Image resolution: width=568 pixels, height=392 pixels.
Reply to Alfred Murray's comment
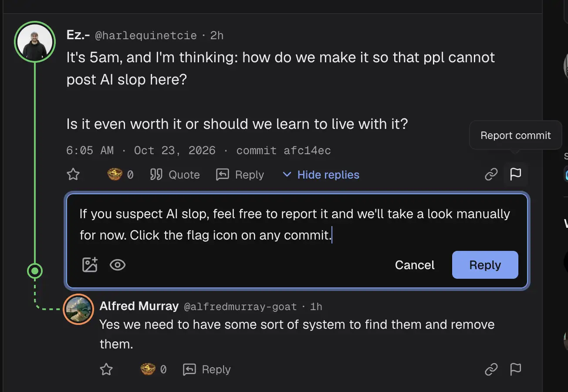207,369
